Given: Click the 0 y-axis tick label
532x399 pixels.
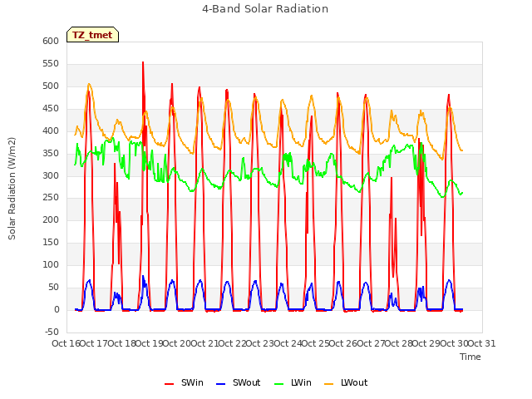Looking at the screenshot, I should click(x=57, y=309).
